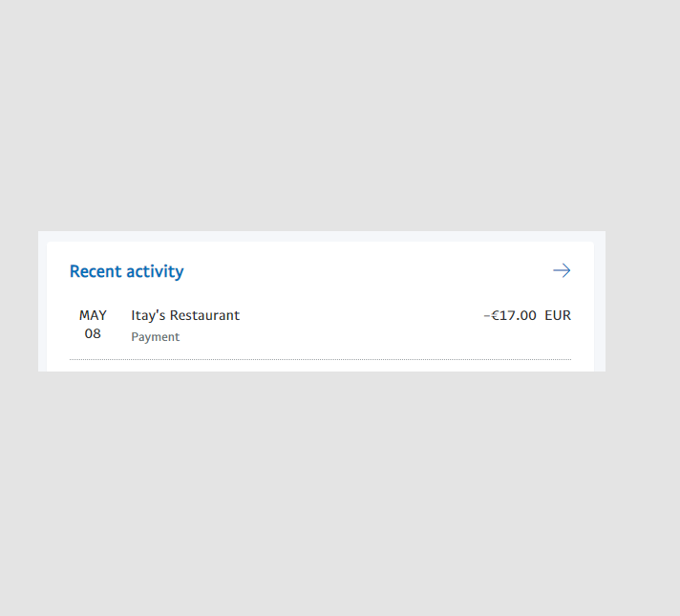Click the gray margin right of the card
Viewport: 680px width, 616px height.
click(x=643, y=302)
